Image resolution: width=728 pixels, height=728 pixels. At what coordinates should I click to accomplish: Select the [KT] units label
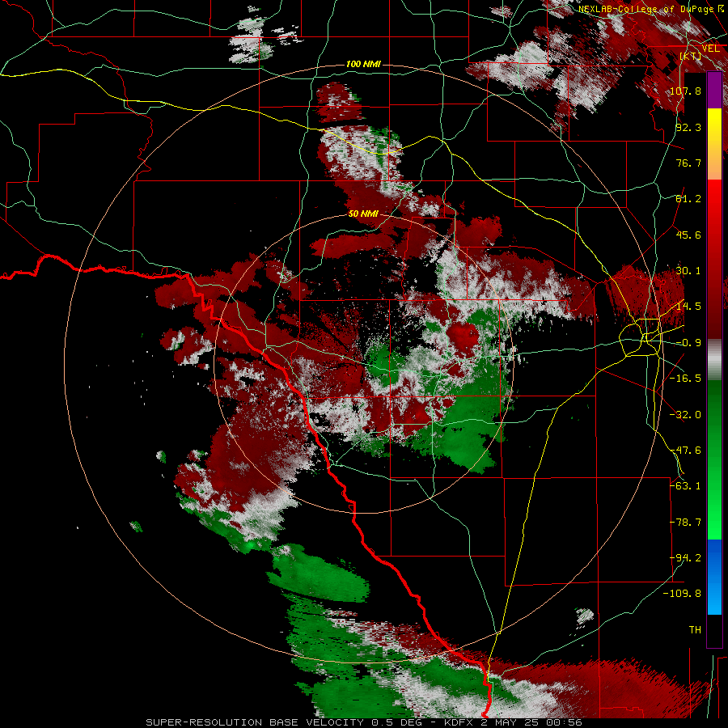click(691, 56)
